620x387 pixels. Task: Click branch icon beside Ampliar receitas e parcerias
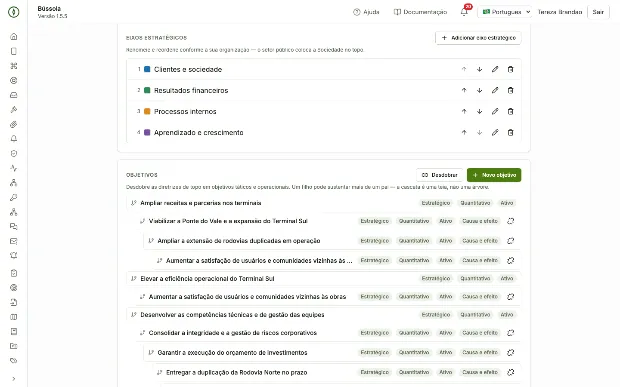tap(134, 203)
